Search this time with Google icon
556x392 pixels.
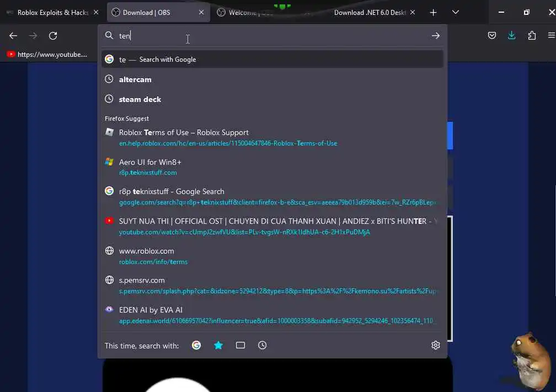click(x=196, y=345)
